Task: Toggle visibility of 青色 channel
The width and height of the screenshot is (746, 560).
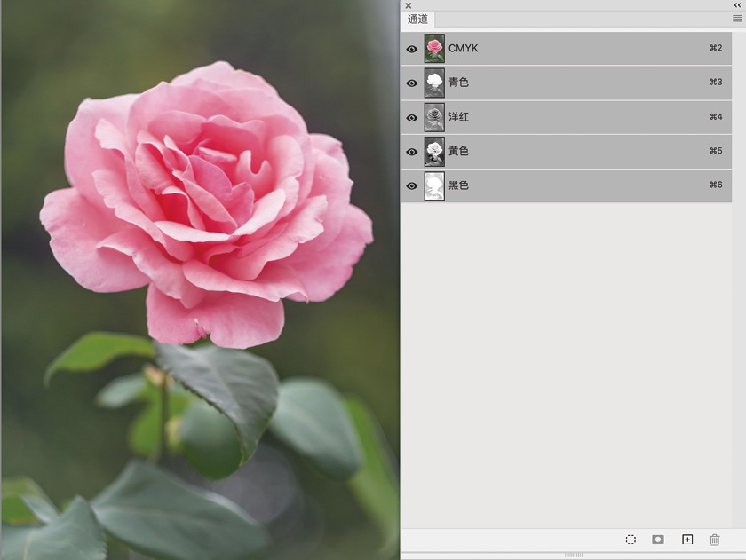Action: (x=412, y=83)
